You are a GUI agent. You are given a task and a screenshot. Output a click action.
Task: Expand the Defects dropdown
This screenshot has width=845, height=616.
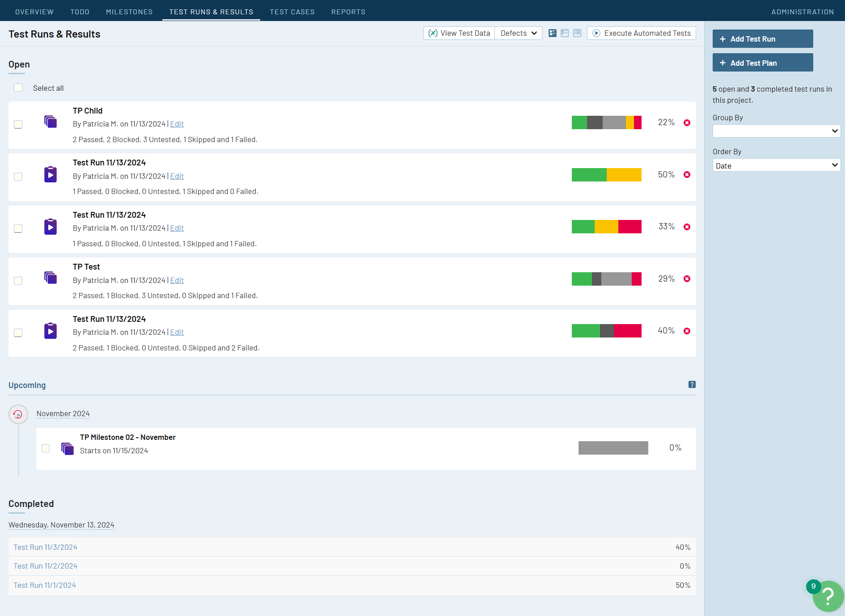[x=518, y=33]
